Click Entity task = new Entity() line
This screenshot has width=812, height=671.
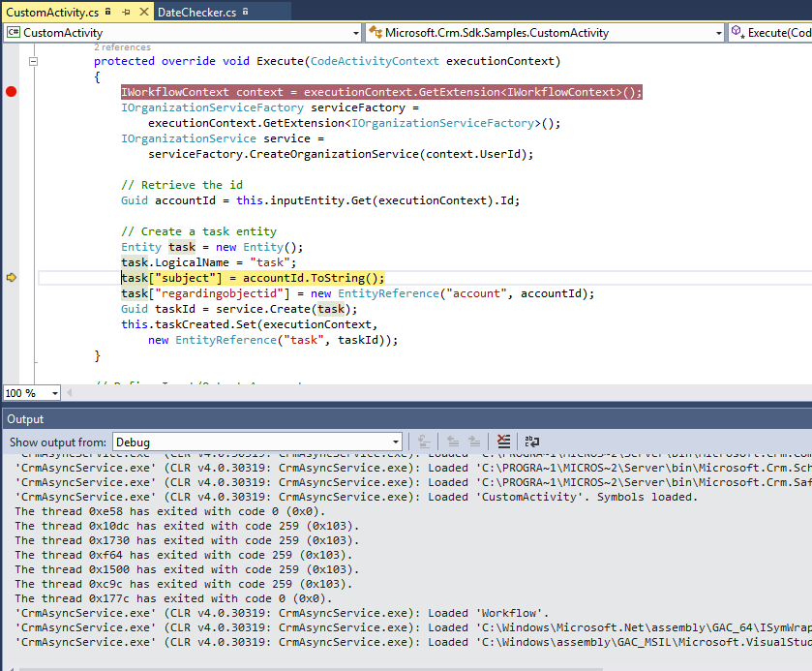pyautogui.click(x=212, y=247)
